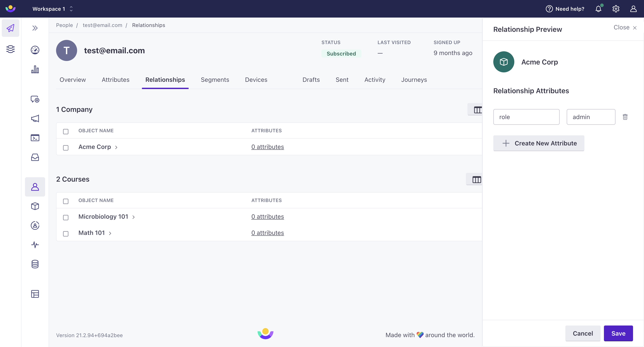This screenshot has height=347, width=644.
Task: Go to People breadcrumb link
Action: point(64,25)
